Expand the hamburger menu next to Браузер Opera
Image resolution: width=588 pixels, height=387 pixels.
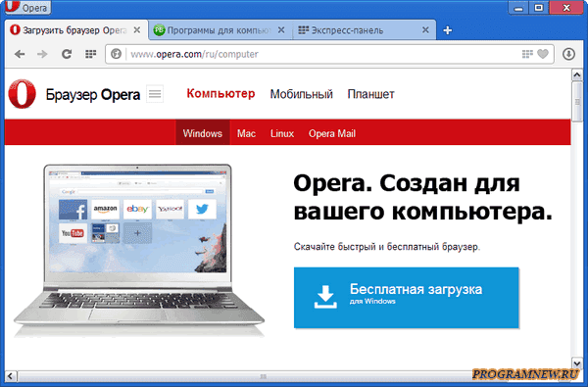(155, 94)
